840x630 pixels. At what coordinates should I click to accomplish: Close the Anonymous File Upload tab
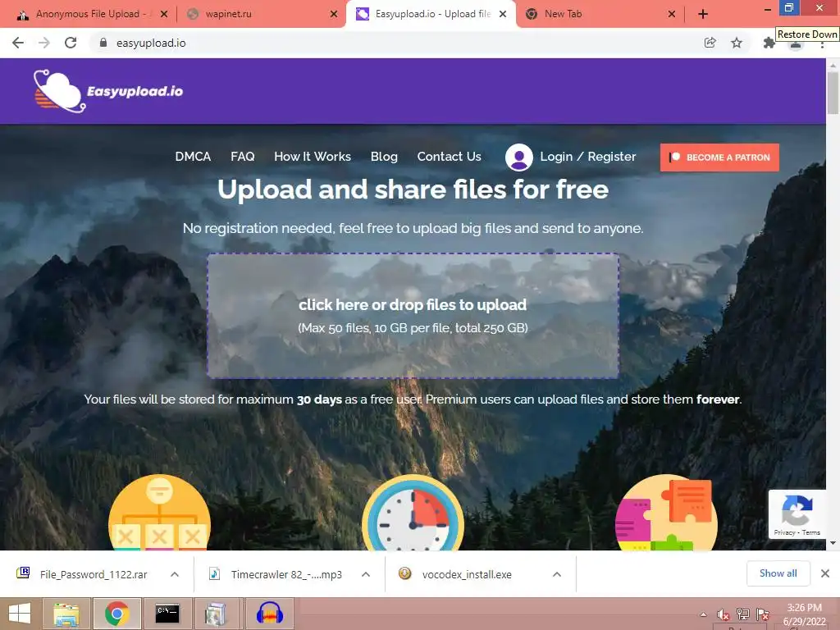[x=164, y=14]
